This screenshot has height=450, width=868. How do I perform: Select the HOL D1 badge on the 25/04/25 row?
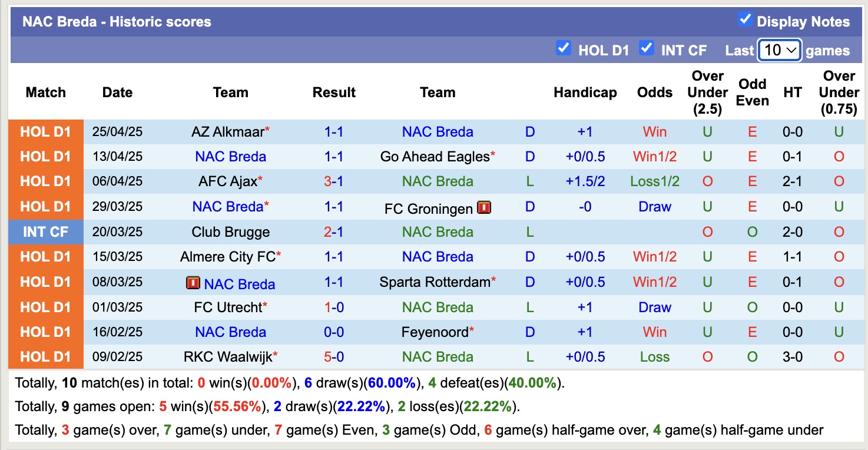46,132
